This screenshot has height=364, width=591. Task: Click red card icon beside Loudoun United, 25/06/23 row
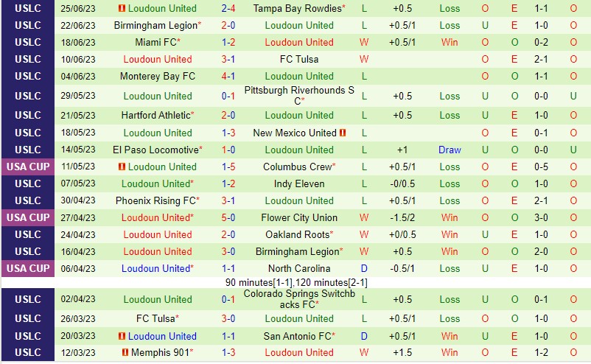pos(122,8)
